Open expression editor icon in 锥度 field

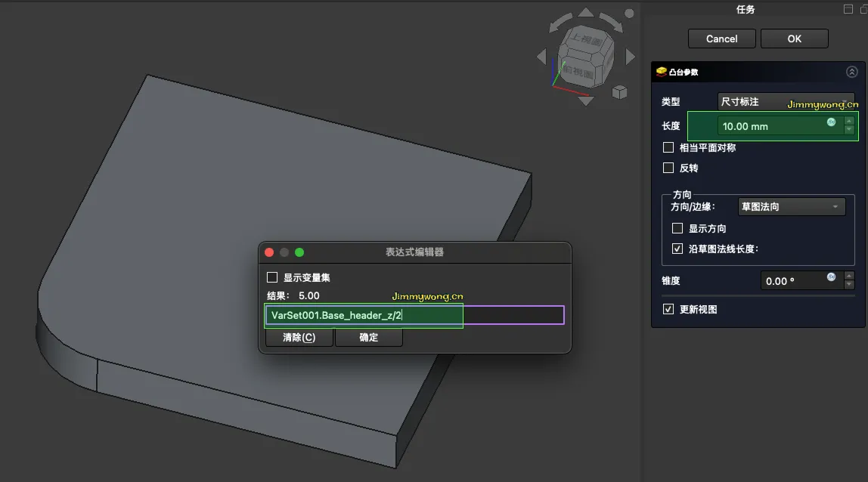tap(832, 277)
